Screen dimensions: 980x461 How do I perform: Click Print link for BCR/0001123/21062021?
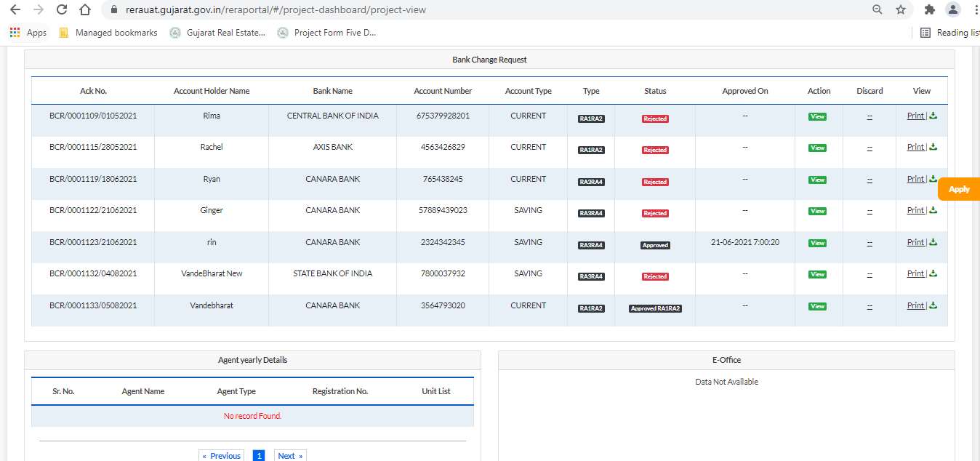(x=915, y=242)
